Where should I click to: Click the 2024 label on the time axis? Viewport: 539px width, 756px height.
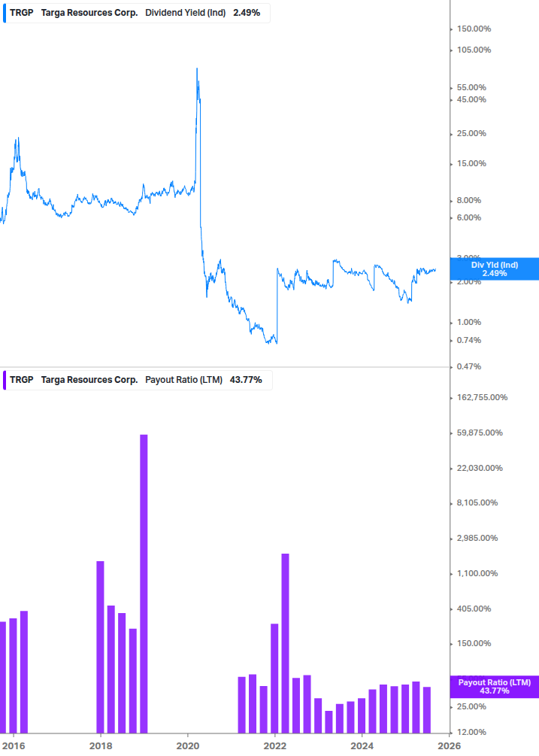[362, 746]
